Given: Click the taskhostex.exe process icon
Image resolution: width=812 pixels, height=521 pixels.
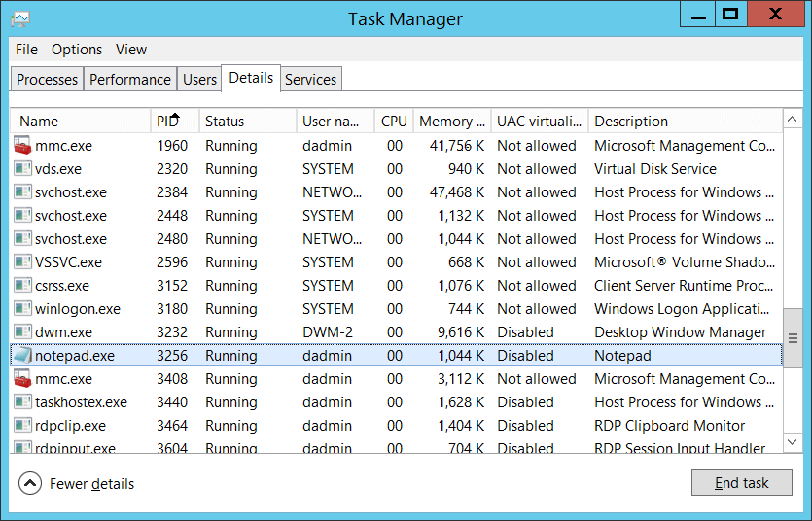Looking at the screenshot, I should pos(22,402).
